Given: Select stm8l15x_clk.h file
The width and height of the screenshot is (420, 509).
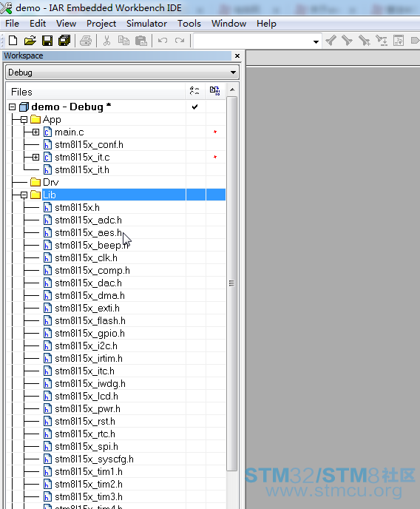Looking at the screenshot, I should [86, 257].
